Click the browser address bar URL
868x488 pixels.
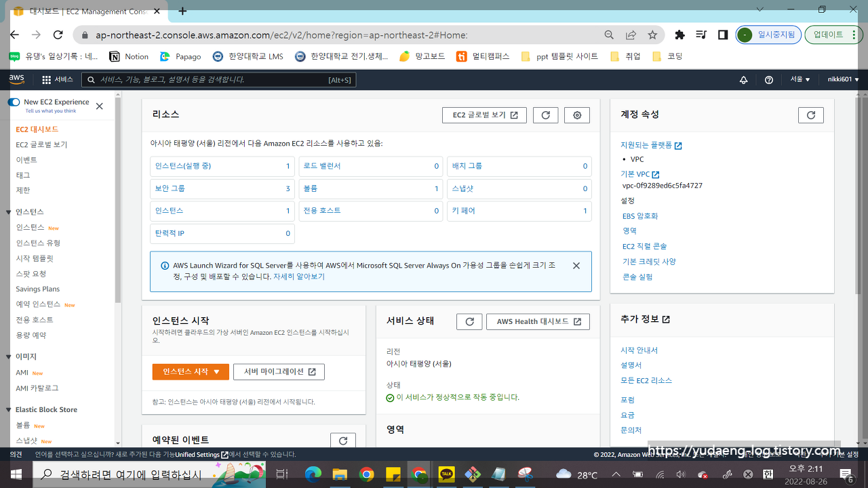click(x=281, y=35)
